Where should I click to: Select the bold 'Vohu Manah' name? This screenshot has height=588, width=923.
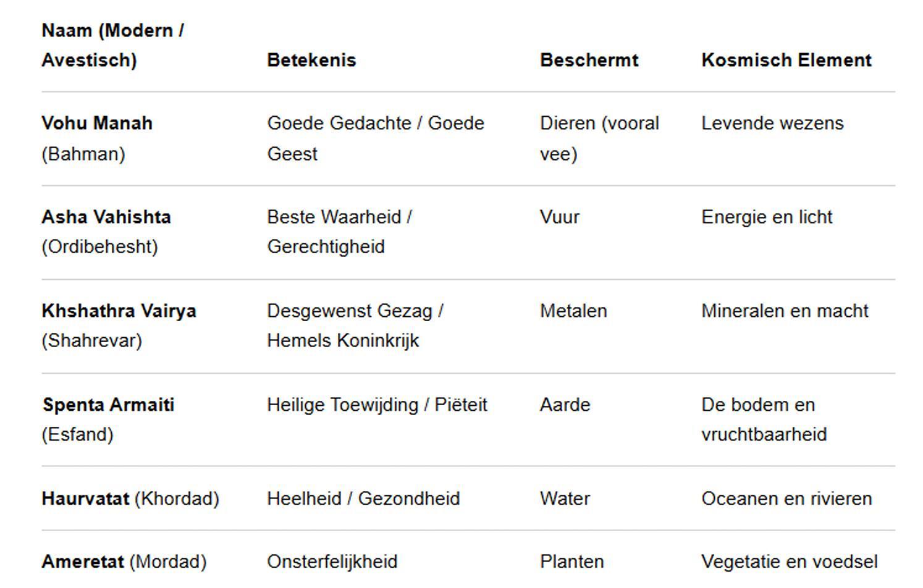click(x=97, y=123)
